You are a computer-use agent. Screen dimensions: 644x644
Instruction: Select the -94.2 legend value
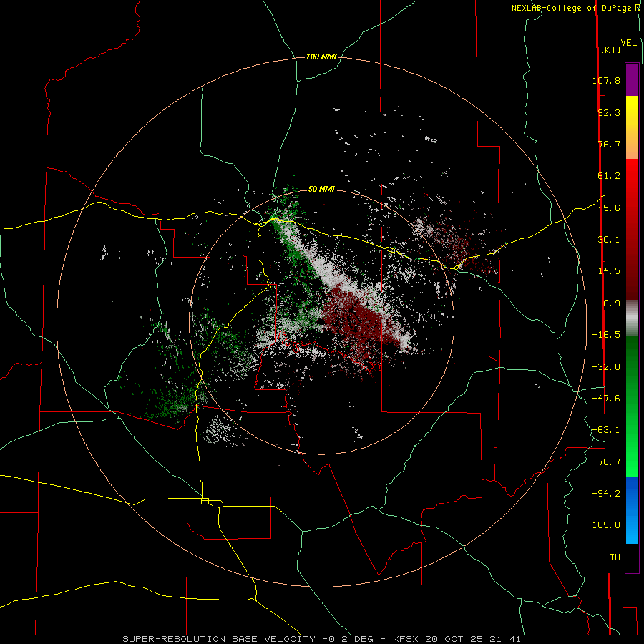point(606,493)
